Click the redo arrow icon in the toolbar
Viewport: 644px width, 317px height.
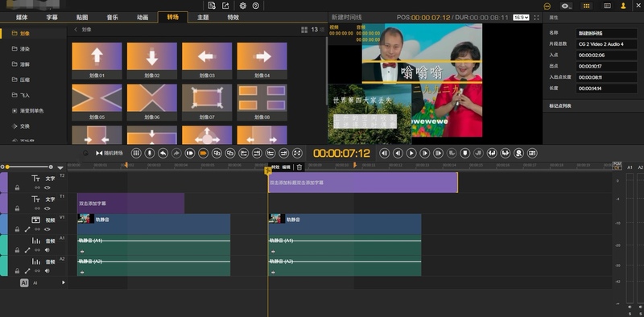tap(176, 153)
